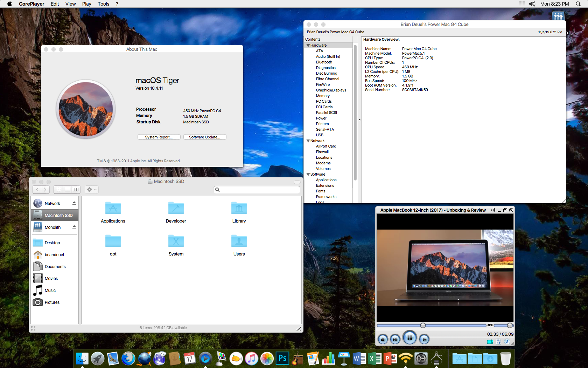Viewport: 588px width, 368px height.
Task: Open the CorePlayer application menu
Action: [x=31, y=4]
